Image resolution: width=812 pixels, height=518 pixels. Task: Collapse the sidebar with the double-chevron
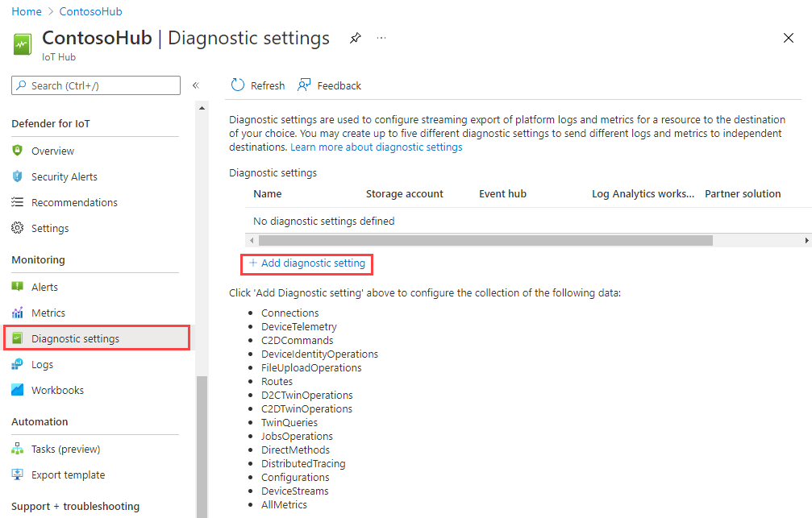[196, 85]
